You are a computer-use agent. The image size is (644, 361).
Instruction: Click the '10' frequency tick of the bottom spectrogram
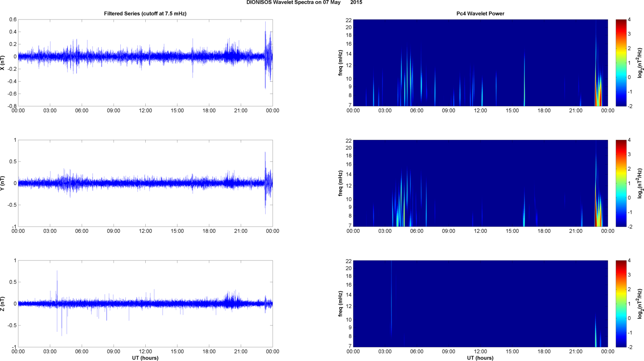click(x=349, y=320)
